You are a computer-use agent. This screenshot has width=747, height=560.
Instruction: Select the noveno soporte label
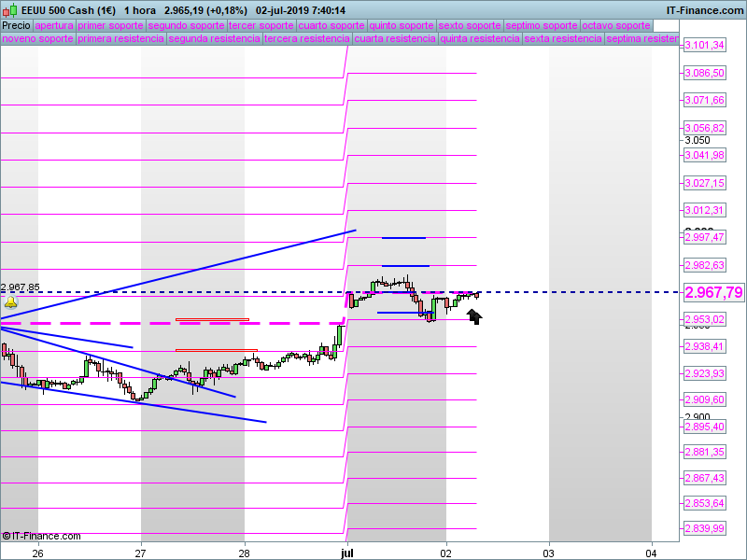(37, 38)
